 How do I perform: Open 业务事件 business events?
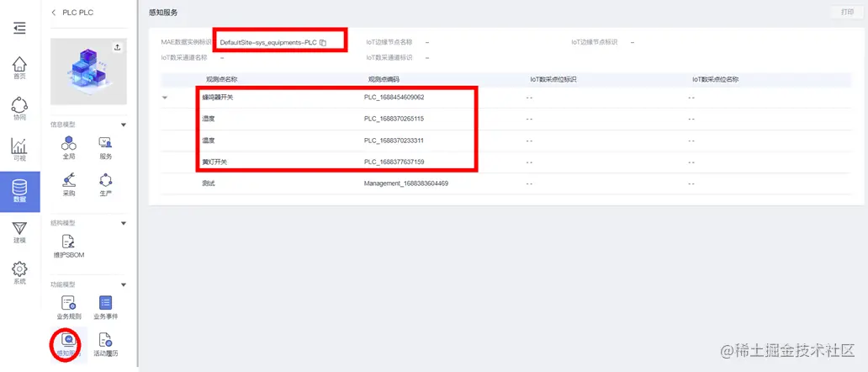(x=106, y=308)
